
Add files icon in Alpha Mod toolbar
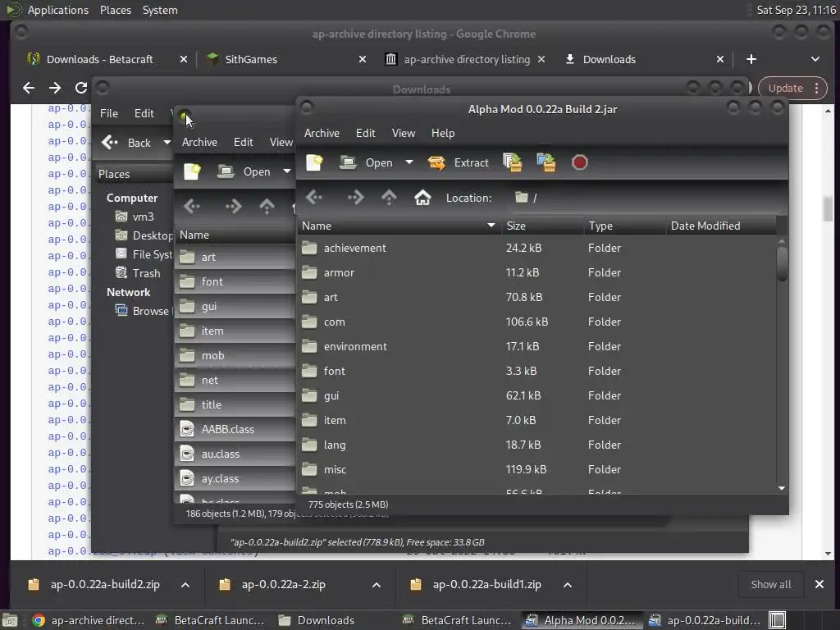tap(513, 162)
